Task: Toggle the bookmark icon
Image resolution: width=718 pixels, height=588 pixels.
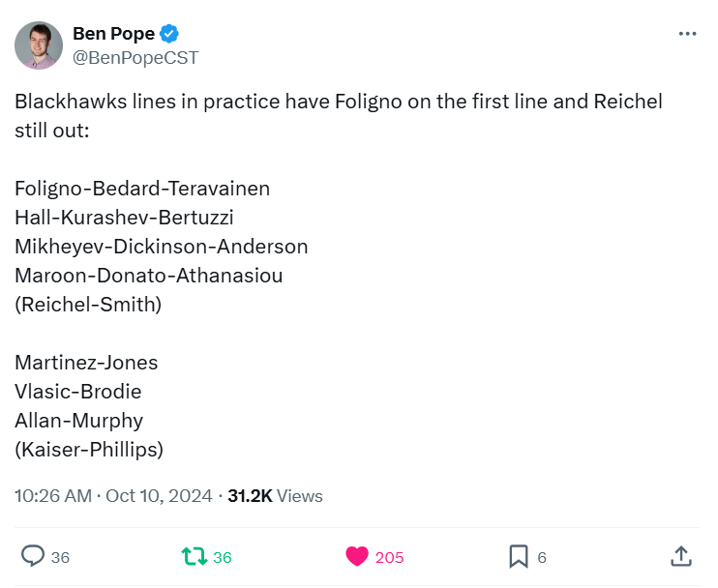Action: tap(519, 556)
